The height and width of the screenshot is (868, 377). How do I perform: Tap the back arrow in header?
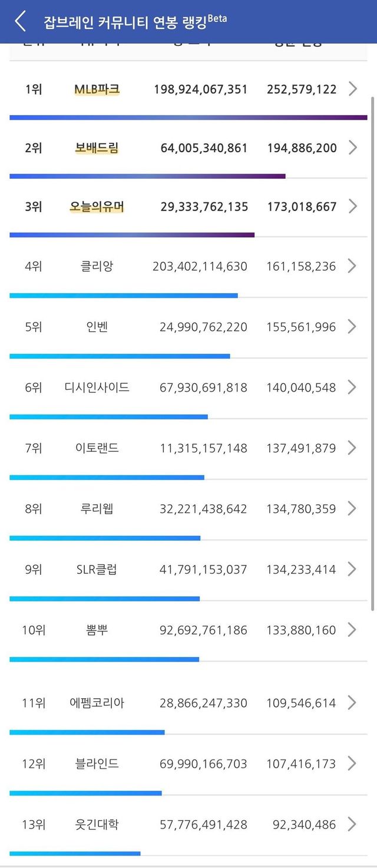pyautogui.click(x=20, y=21)
